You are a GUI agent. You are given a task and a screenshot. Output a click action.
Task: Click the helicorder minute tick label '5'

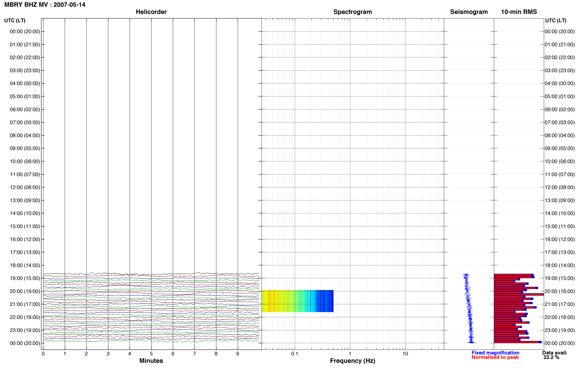pyautogui.click(x=151, y=354)
